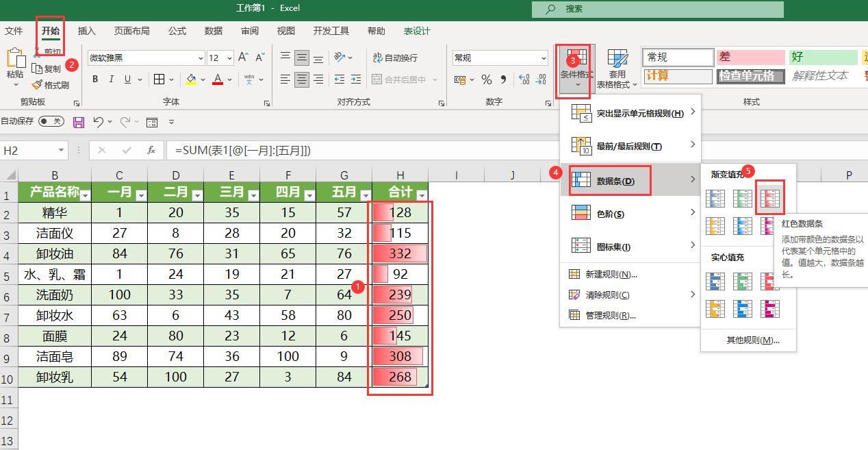Screen dimensions: 868x450
Task: Click the form icon in quick access toolbar
Action: pos(152,122)
